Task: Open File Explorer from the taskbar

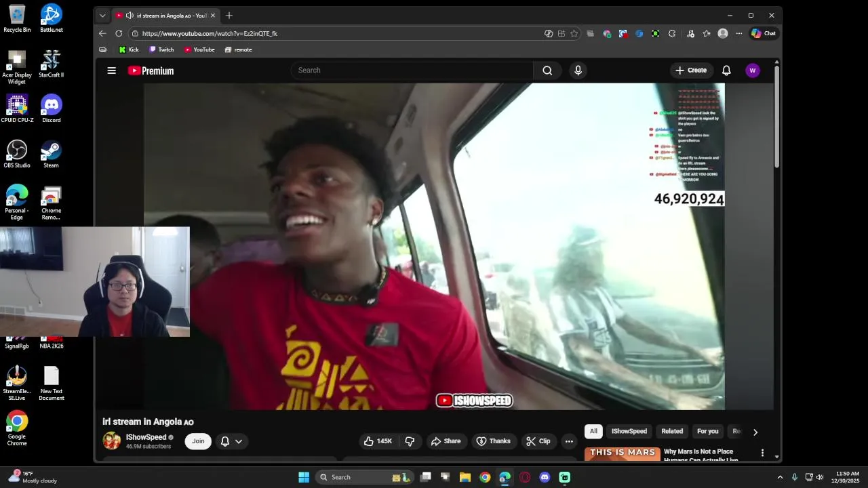Action: 465,477
